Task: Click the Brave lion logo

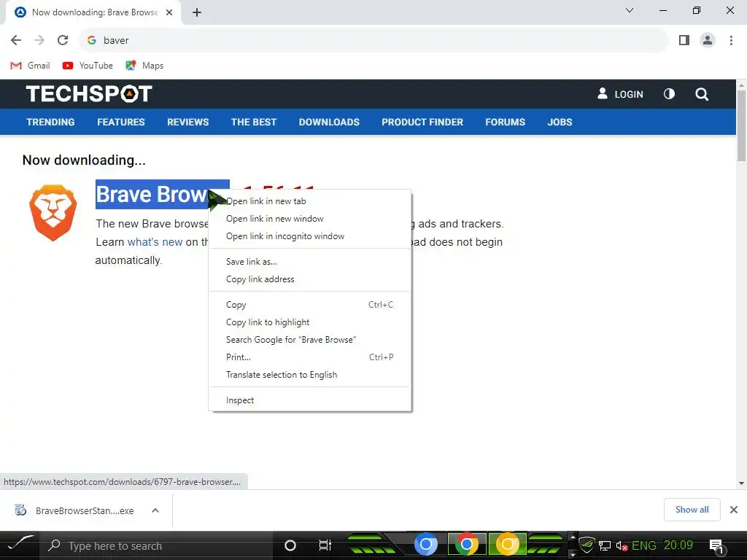Action: coord(53,212)
